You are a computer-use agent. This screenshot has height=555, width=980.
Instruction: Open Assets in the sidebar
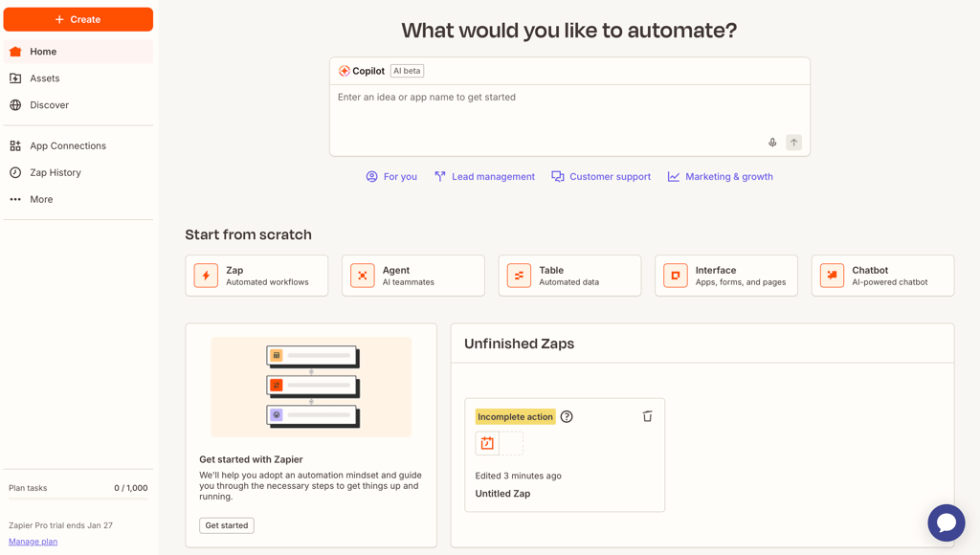(x=78, y=78)
